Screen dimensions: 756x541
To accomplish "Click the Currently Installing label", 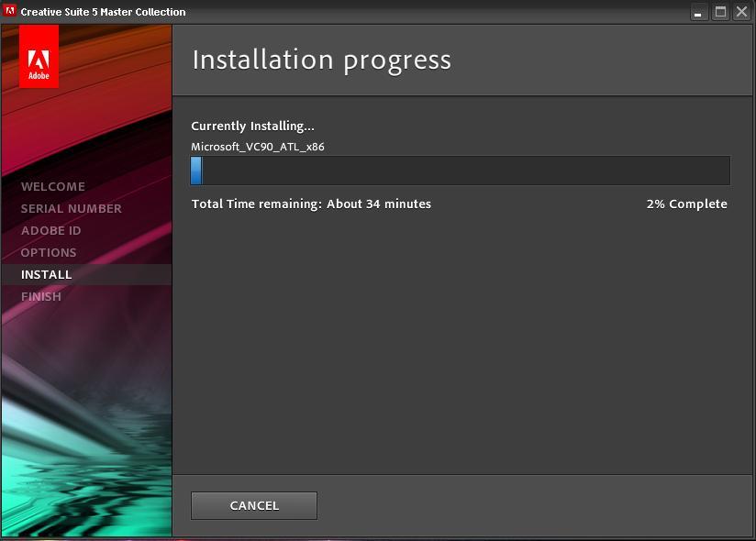I will [x=251, y=126].
